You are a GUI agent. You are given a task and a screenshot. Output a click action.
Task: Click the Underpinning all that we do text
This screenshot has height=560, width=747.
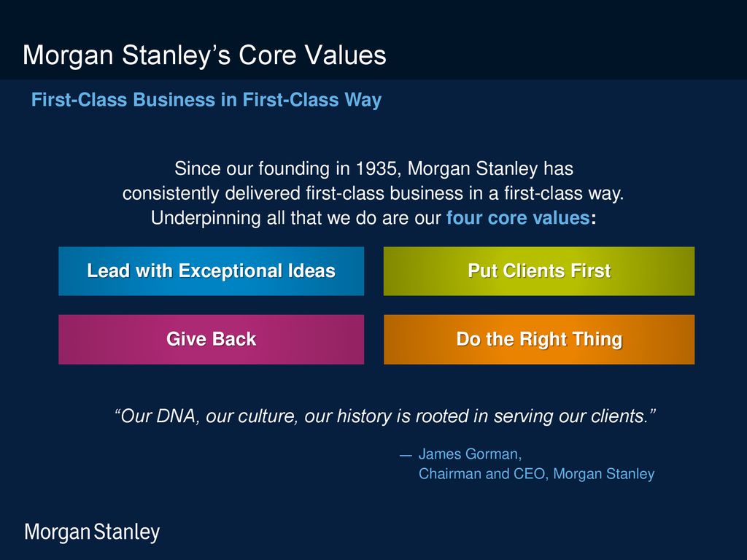(x=296, y=218)
